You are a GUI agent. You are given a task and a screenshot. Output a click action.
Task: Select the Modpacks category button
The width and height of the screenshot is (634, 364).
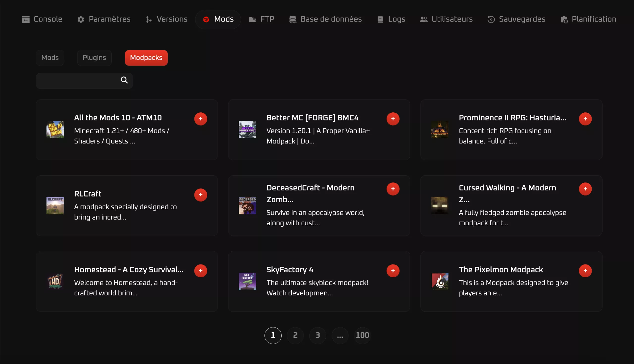click(x=146, y=58)
